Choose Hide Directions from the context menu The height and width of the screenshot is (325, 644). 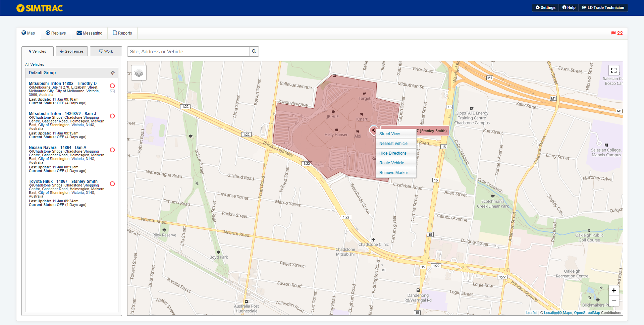click(x=396, y=153)
